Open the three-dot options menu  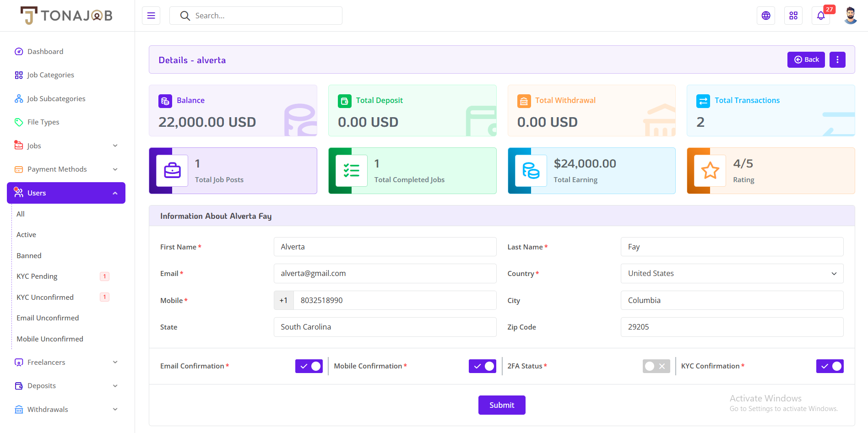[837, 60]
